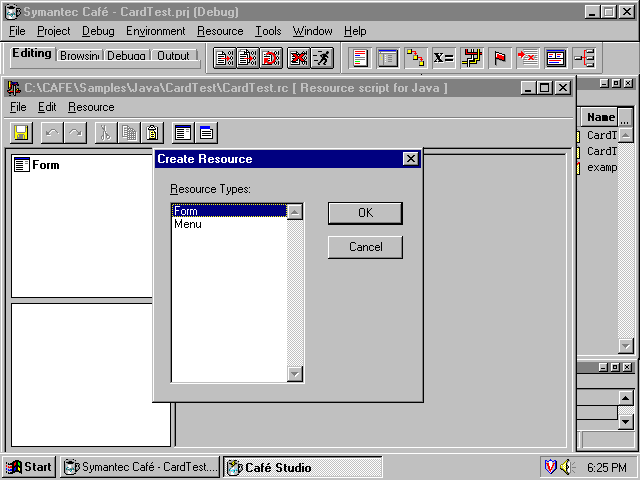Click the Redo arrow icon
This screenshot has width=640, height=480.
click(76, 133)
